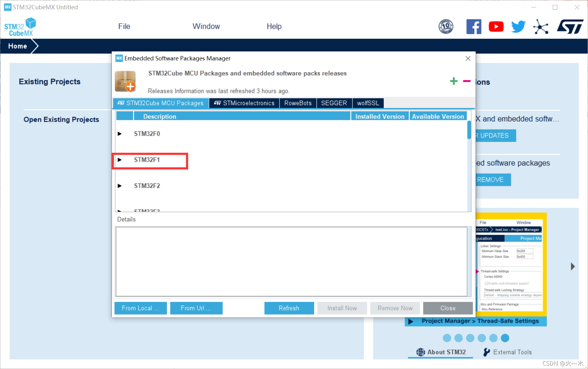The height and width of the screenshot is (369, 588).
Task: Advance carousel with right arrow
Action: click(x=573, y=266)
